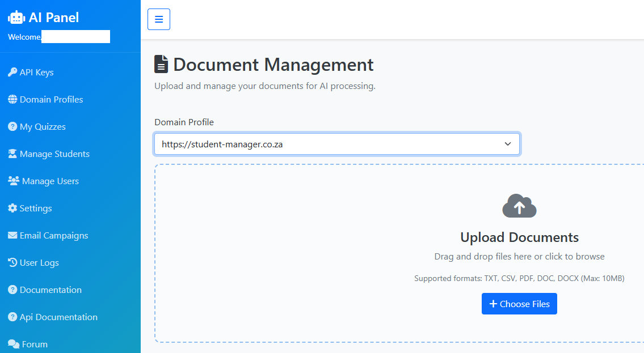Screen dimensions: 644x353
Task: Toggle the sidebar with the hamburger button
Action: click(x=159, y=19)
